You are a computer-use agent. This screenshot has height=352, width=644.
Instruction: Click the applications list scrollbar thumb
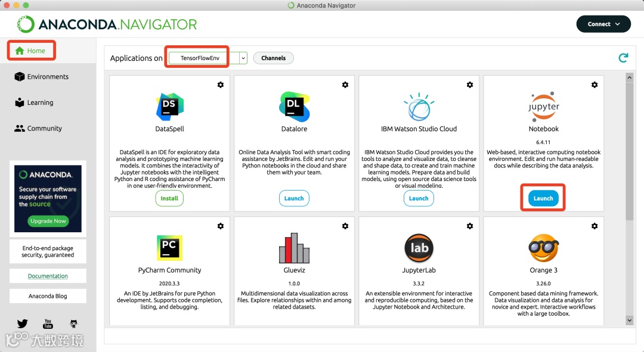pyautogui.click(x=629, y=151)
